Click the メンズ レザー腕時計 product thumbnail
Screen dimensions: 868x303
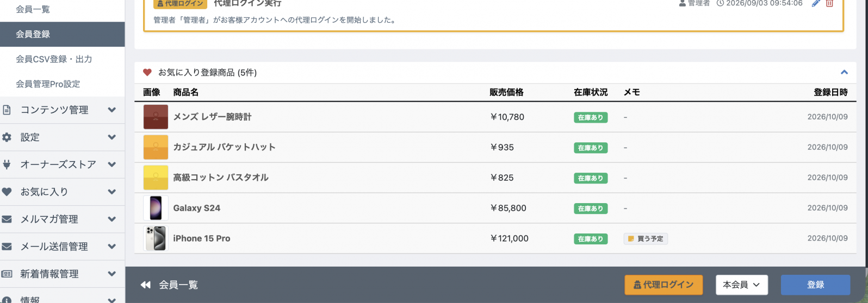(x=156, y=117)
